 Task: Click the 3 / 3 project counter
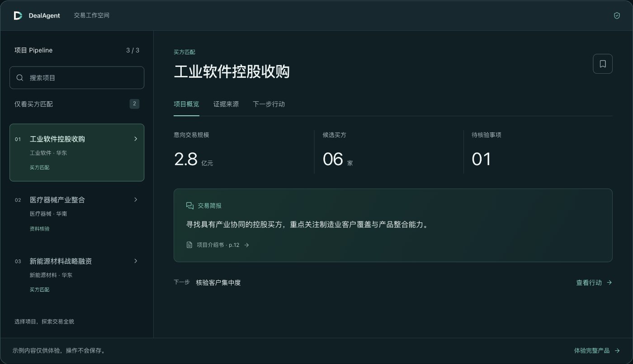[132, 50]
